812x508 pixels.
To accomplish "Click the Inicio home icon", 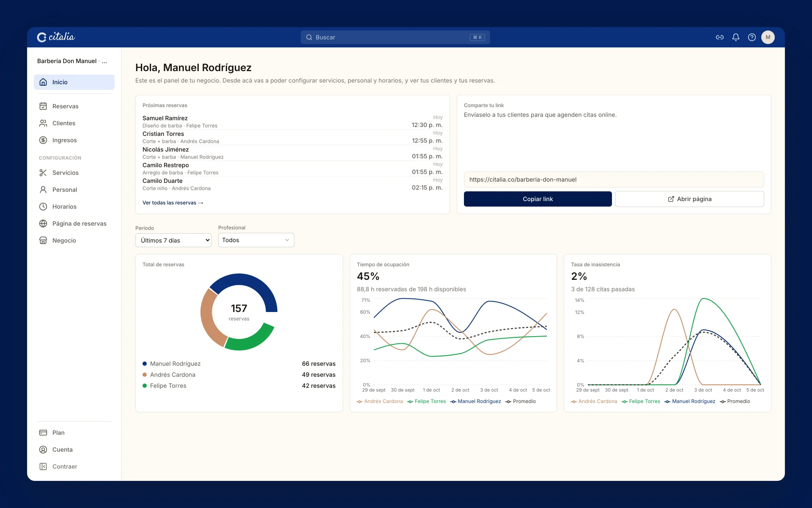I will tap(43, 82).
